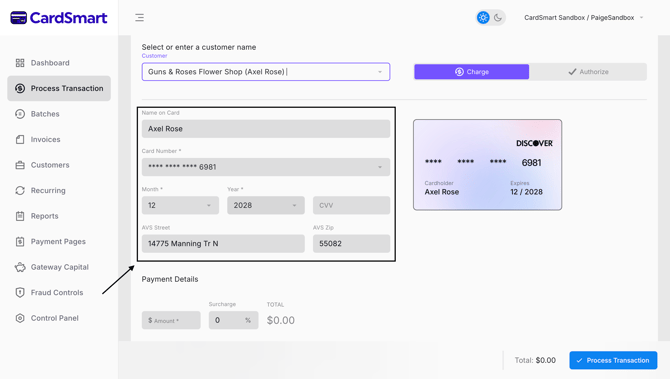
Task: Click the Payment Pages icon
Action: tap(20, 241)
